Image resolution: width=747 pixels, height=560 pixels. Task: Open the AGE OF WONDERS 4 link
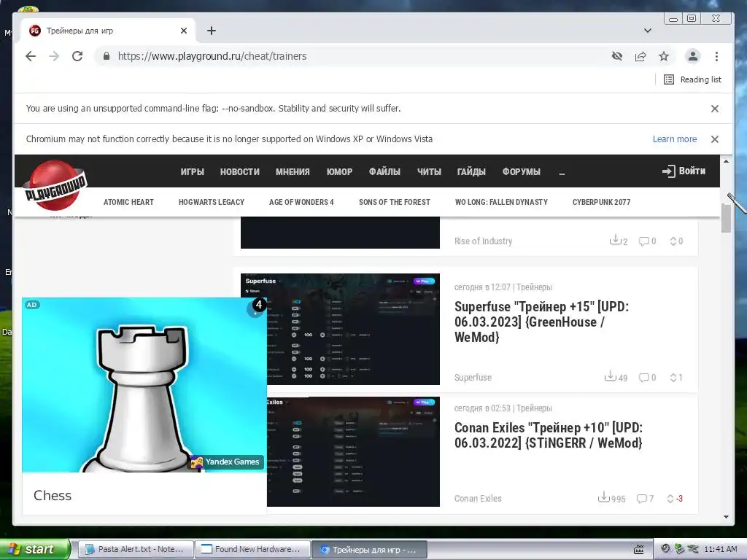click(x=301, y=202)
